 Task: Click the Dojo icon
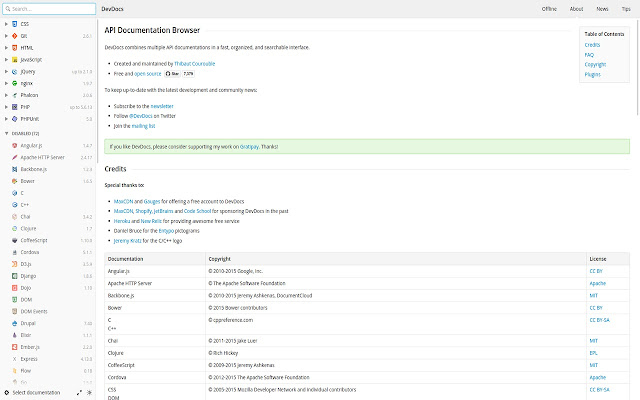coord(15,288)
